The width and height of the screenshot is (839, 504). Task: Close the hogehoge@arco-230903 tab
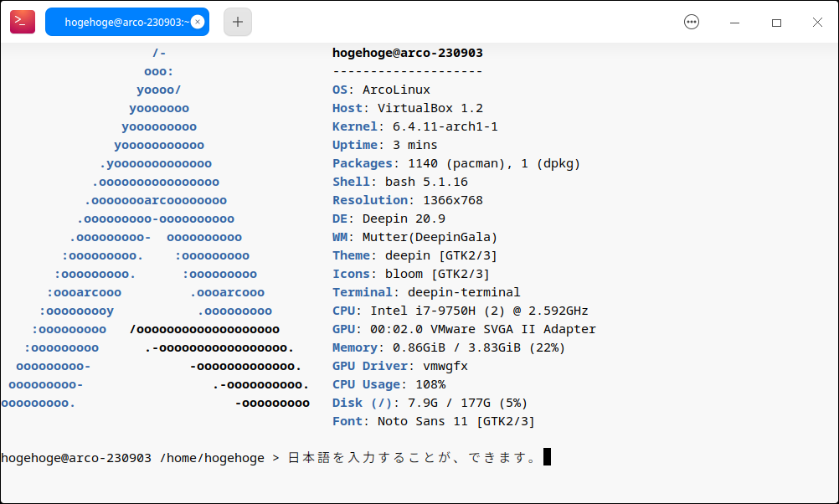pos(198,22)
